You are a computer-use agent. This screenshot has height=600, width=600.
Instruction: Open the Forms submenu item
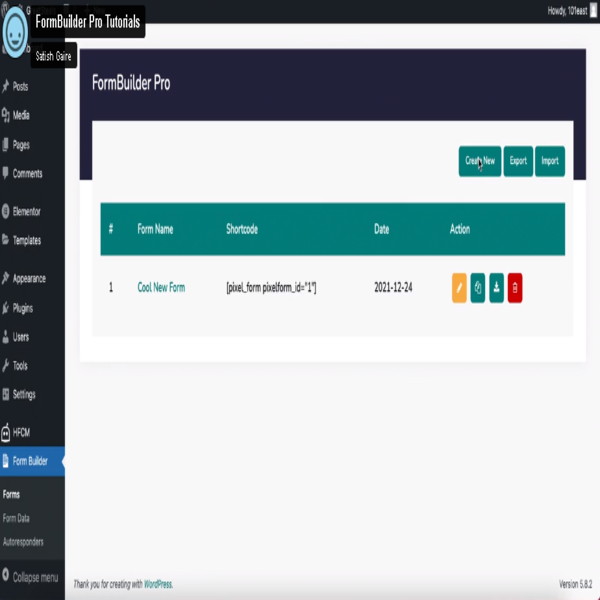(11, 494)
